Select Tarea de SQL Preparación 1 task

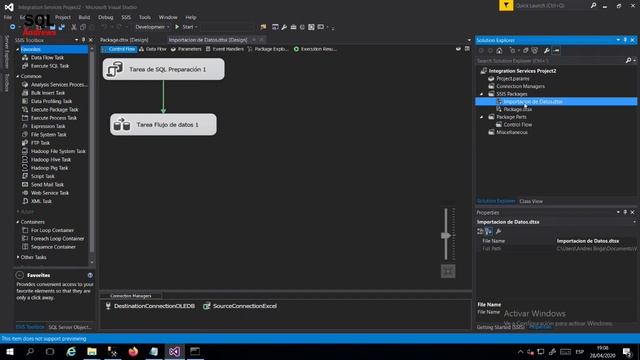coord(164,69)
